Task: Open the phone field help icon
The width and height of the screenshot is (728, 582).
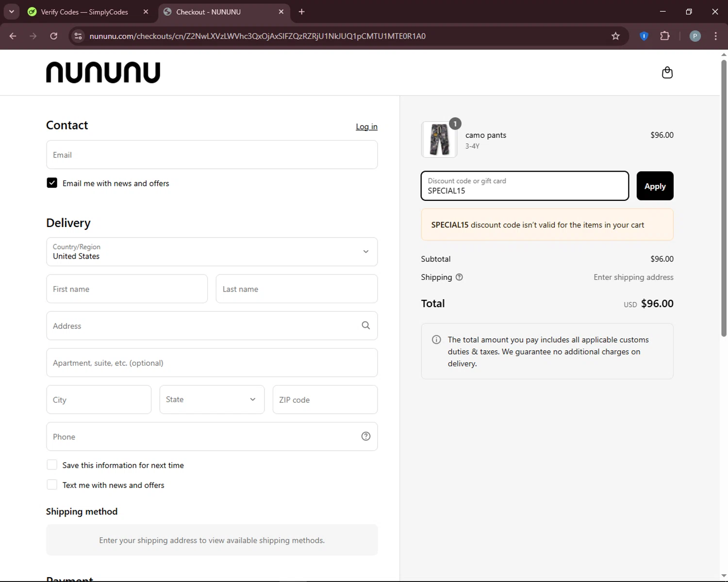Action: (366, 436)
